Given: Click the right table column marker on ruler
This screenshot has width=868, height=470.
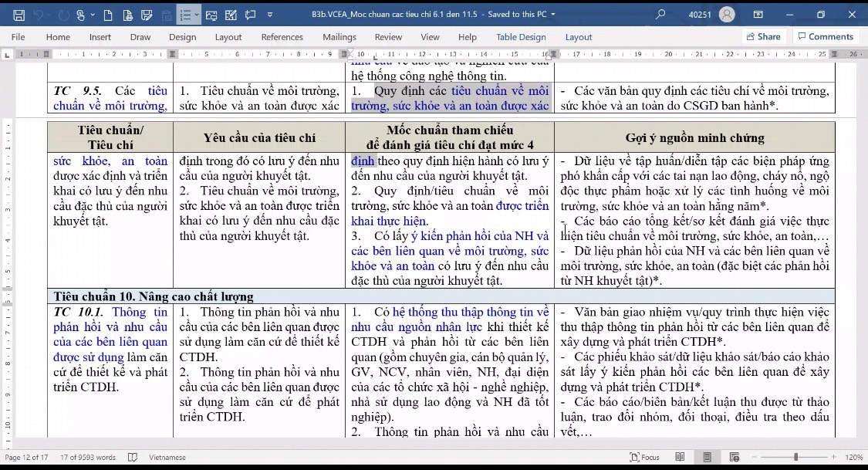Looking at the screenshot, I should point(835,54).
